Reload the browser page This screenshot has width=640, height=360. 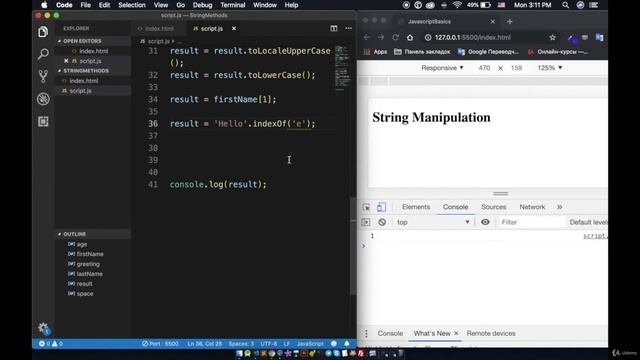(x=395, y=37)
